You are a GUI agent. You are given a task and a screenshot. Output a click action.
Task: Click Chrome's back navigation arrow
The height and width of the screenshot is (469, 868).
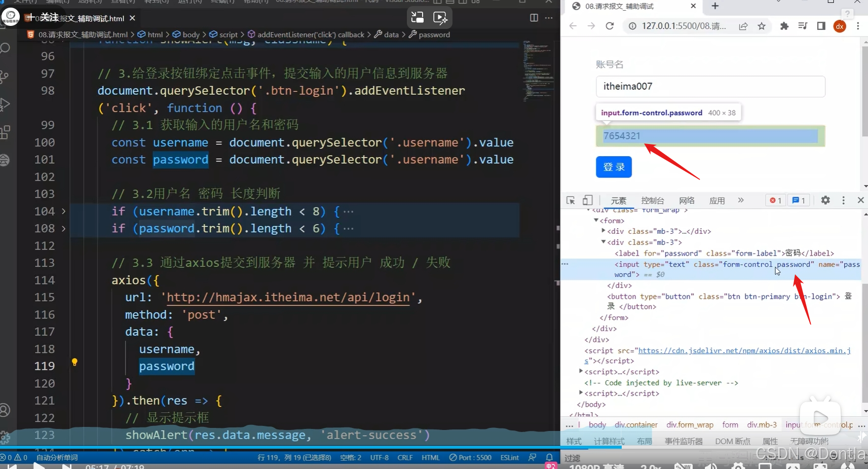coord(573,26)
